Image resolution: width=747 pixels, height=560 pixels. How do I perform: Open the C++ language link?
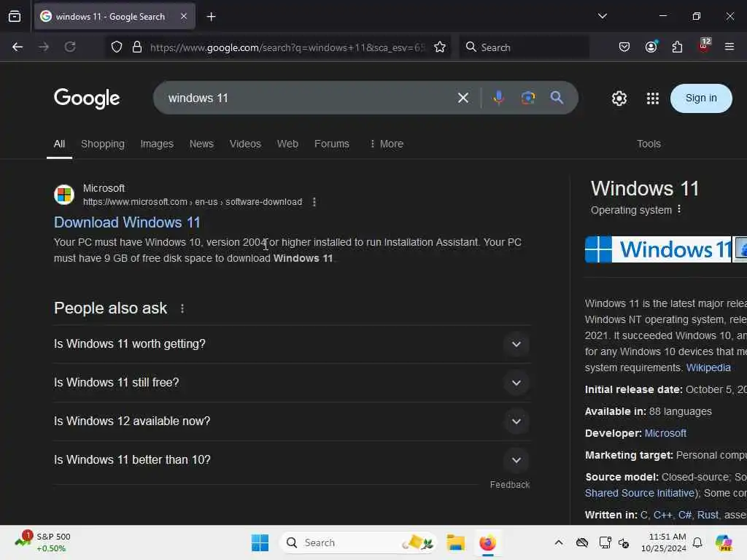(x=662, y=515)
